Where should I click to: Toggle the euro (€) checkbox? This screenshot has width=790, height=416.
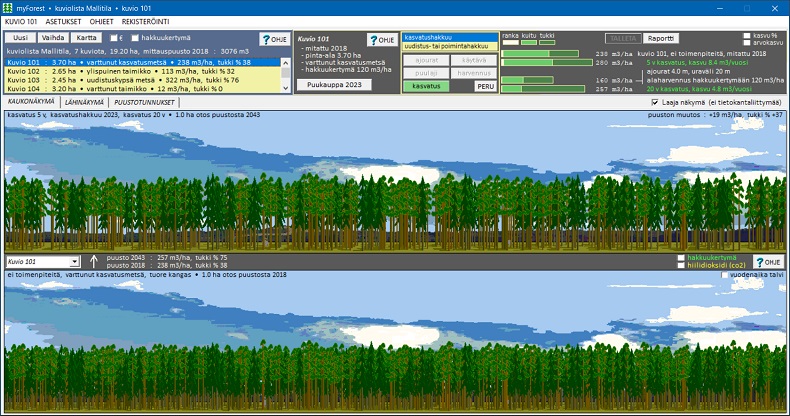click(113, 37)
